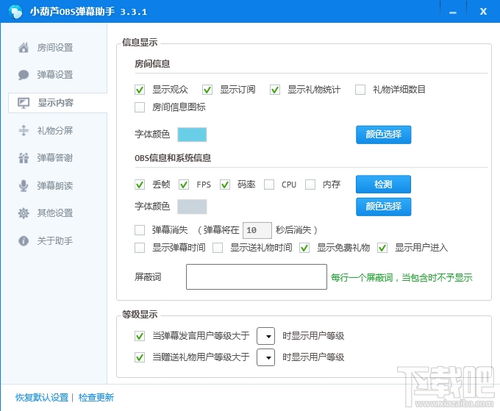Toggle the 丢帧 checkbox

pos(140,185)
